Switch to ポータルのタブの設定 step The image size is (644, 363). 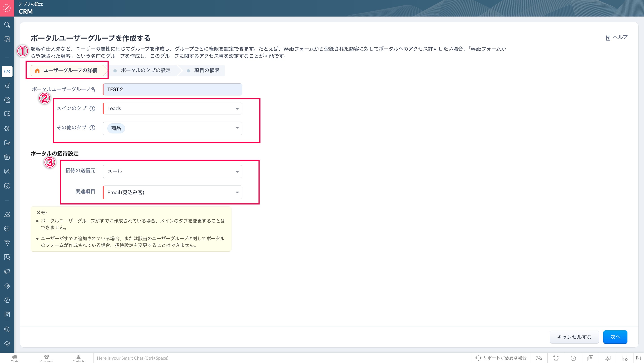(145, 70)
